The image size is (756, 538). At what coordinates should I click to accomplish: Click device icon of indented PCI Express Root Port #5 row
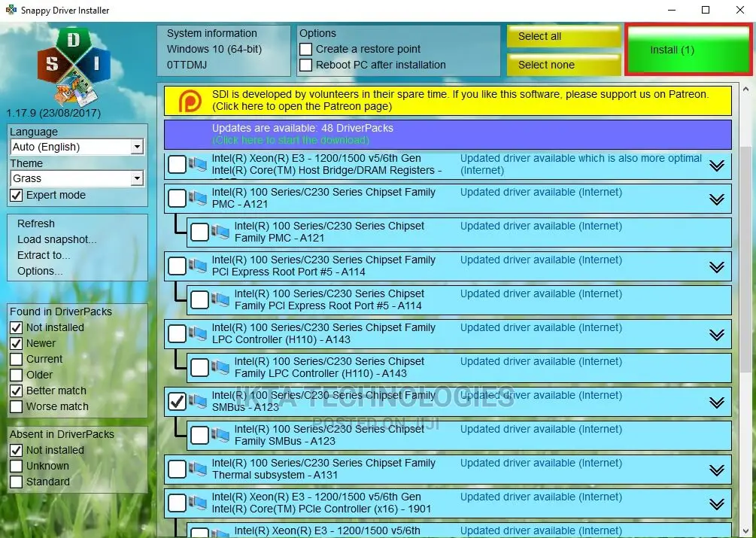(220, 299)
